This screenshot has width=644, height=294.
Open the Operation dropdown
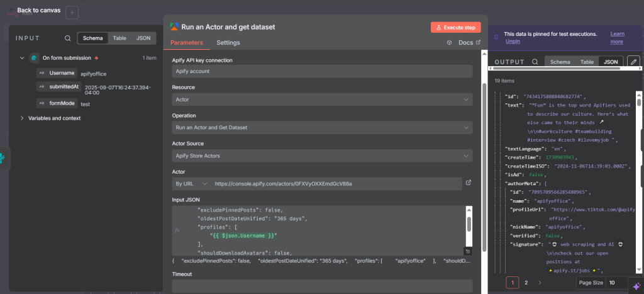(x=322, y=127)
